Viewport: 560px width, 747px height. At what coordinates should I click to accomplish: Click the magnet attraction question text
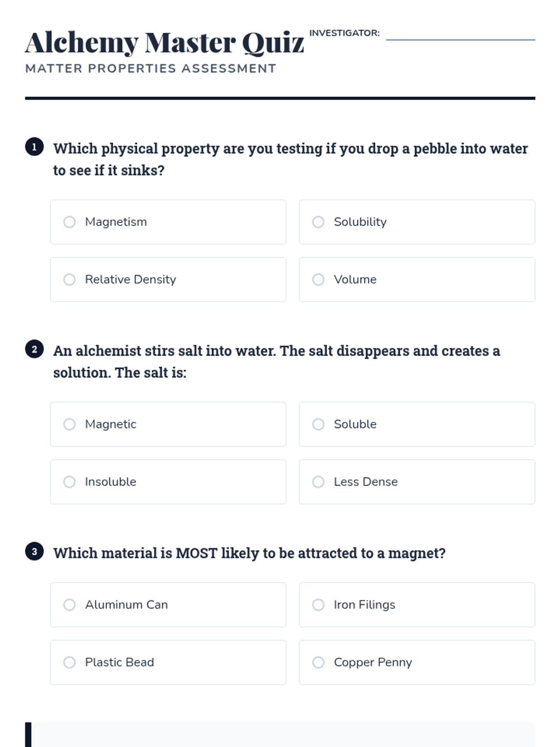[x=249, y=553]
